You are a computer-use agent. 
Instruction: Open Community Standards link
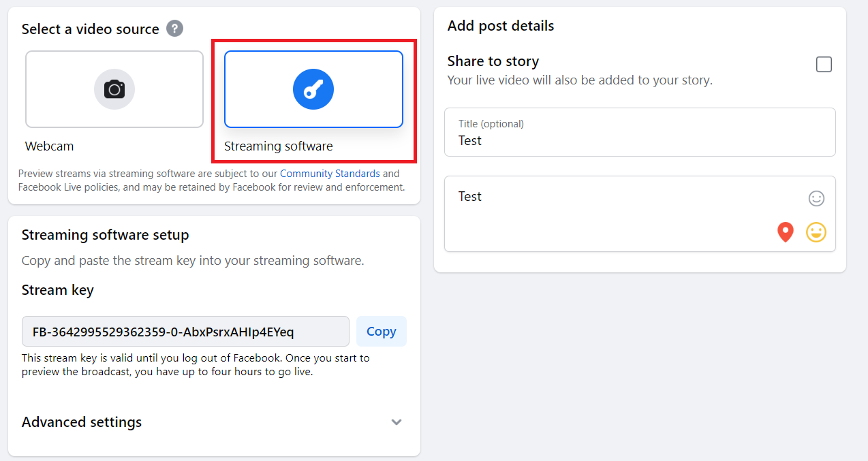330,174
